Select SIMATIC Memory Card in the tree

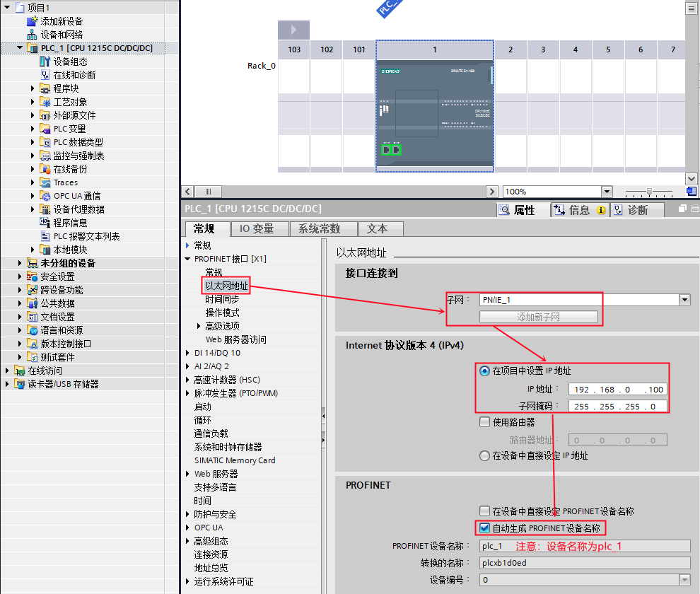pyautogui.click(x=235, y=460)
